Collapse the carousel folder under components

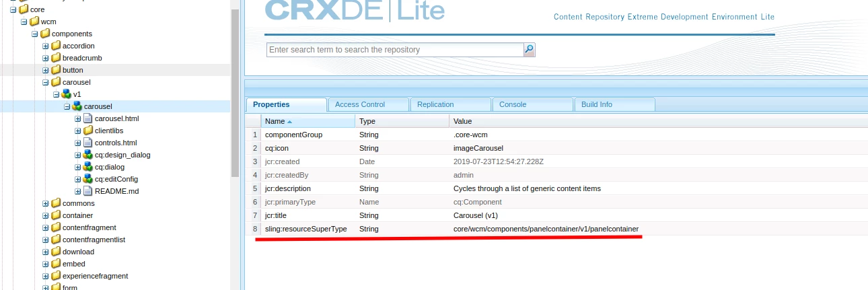point(46,82)
